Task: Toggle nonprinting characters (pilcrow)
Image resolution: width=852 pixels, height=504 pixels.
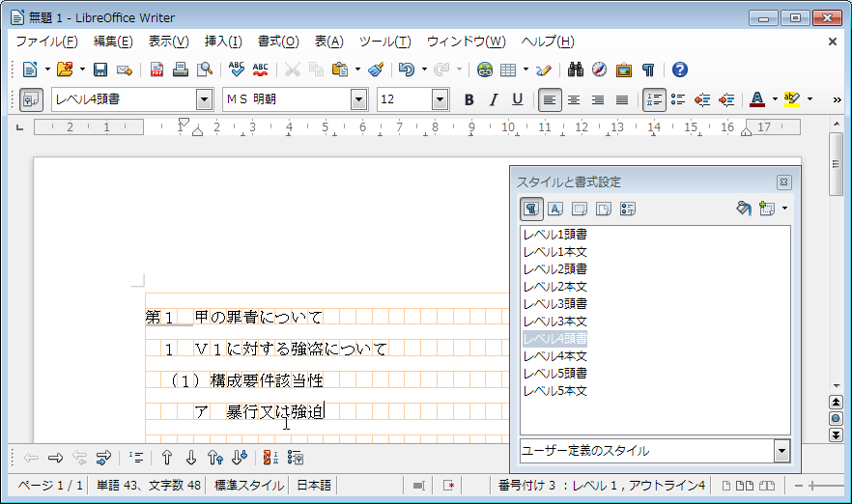Action: click(x=647, y=70)
